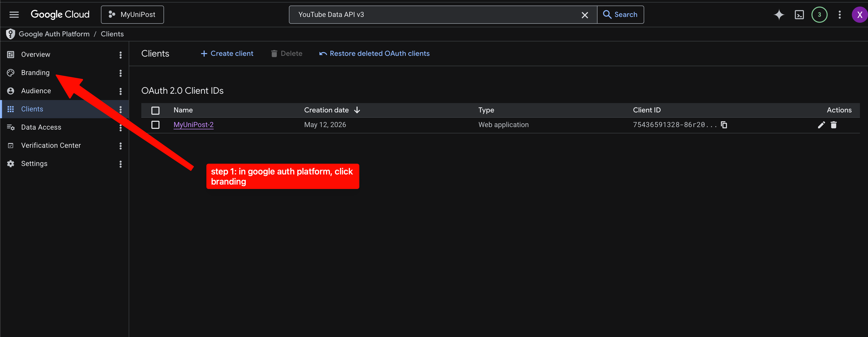Screen dimensions: 868x337
Task: Sort by Creation date arrow
Action: click(357, 110)
